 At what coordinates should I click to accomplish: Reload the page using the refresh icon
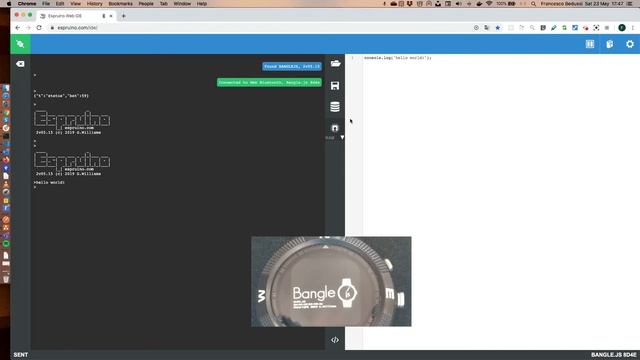click(39, 28)
